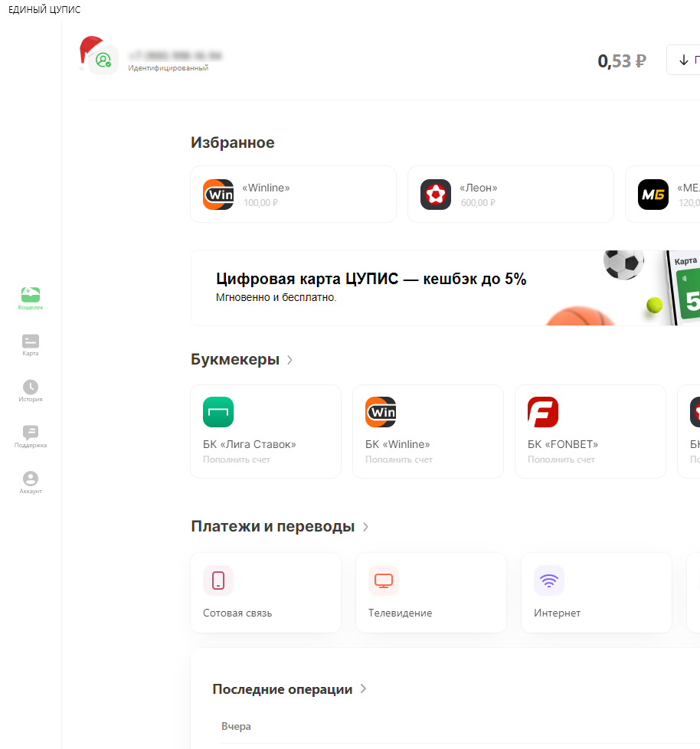Screen dimensions: 700x749
Task: Open the Платежи и переводы heading
Action: 273,526
